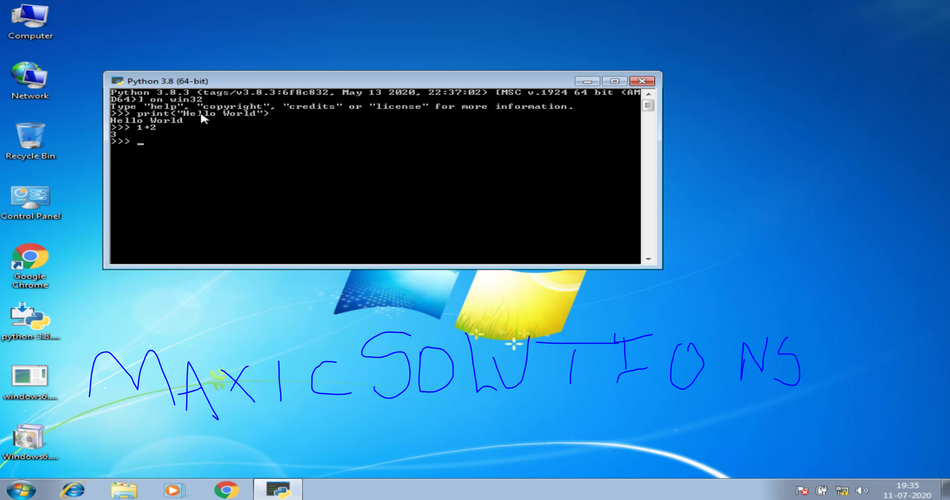Click the volume speaker tray icon

pos(862,491)
